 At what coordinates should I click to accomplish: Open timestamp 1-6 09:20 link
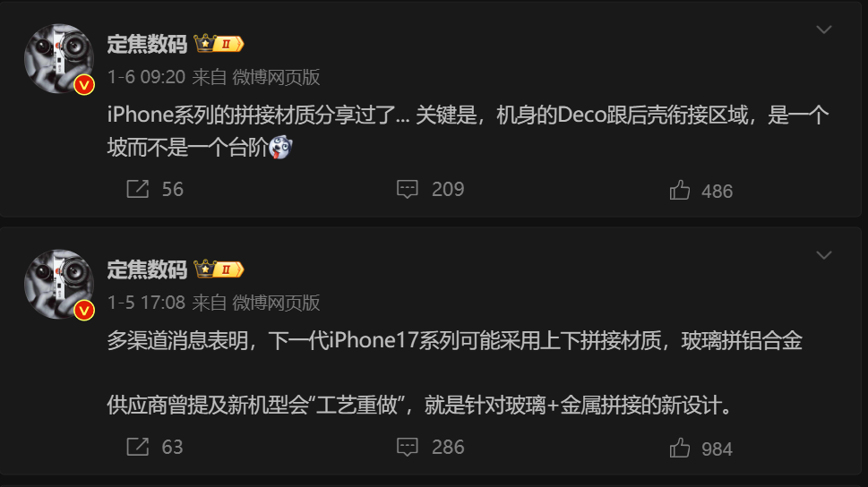(x=146, y=77)
